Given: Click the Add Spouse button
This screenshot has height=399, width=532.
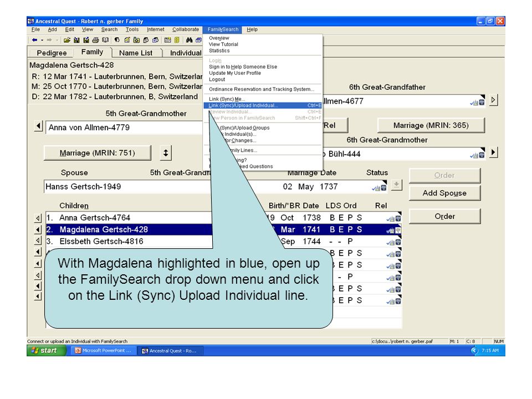Looking at the screenshot, I should pyautogui.click(x=444, y=193).
